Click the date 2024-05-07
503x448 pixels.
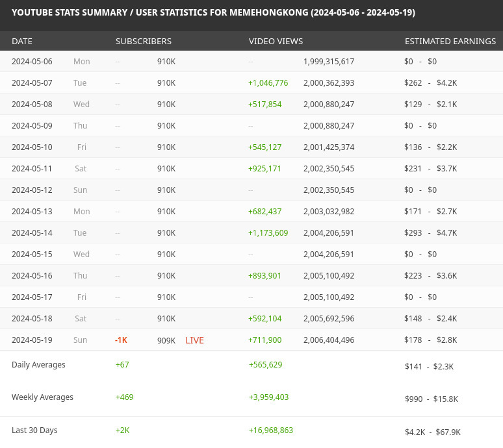pyautogui.click(x=32, y=83)
